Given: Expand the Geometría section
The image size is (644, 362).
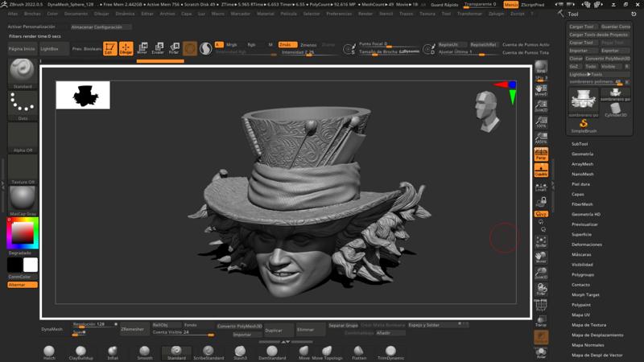Looking at the screenshot, I should click(582, 154).
